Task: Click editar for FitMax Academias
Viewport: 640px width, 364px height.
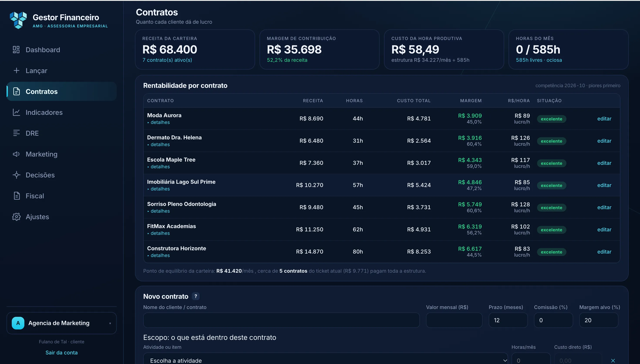Action: (x=604, y=229)
